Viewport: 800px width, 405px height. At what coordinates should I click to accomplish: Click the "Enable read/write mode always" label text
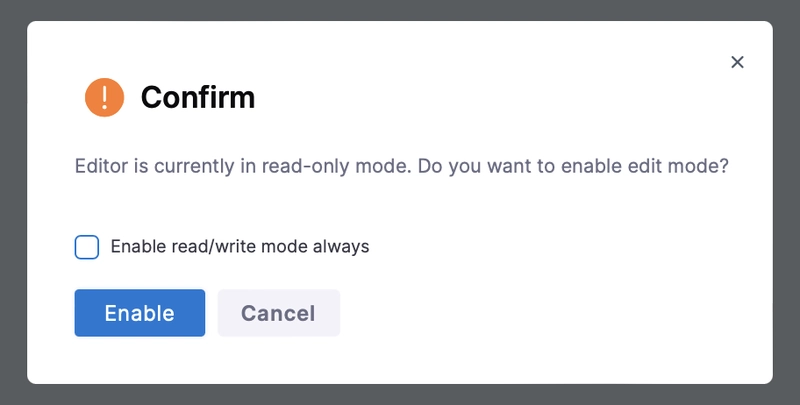coord(240,246)
